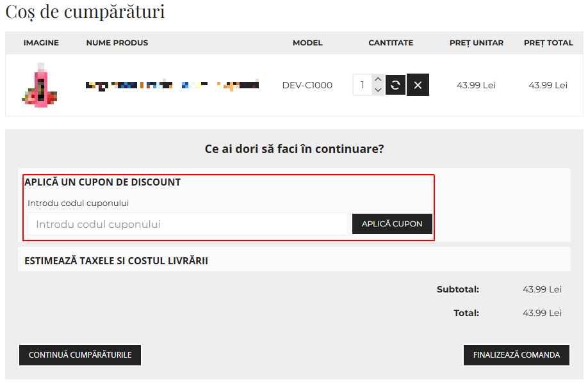Click the Total amount 43.99 Lei
588x382 pixels.
click(x=543, y=313)
